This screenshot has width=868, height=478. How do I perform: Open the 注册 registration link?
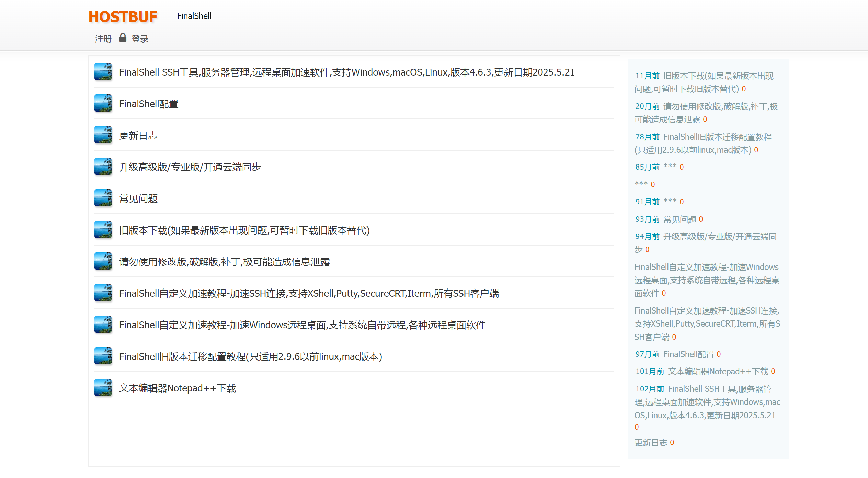tap(103, 39)
